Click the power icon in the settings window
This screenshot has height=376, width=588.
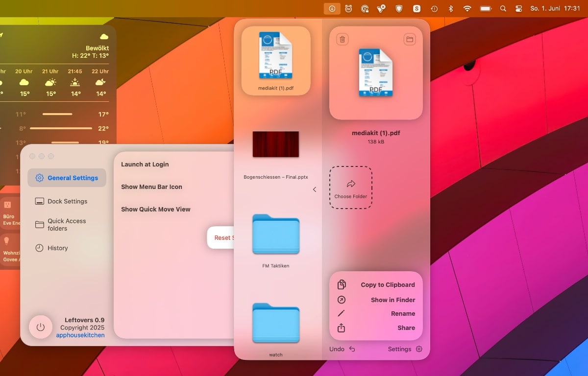tap(41, 327)
